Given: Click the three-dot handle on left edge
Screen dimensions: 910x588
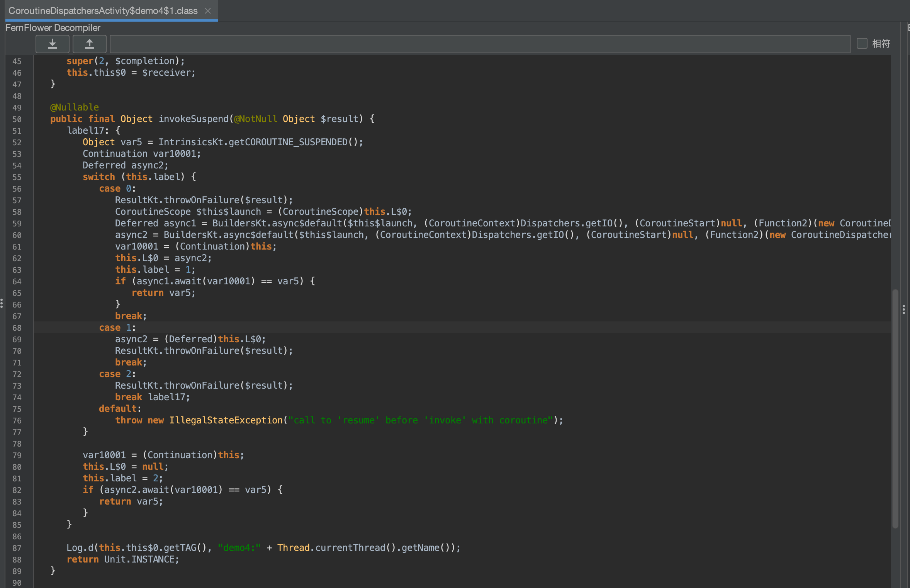Looking at the screenshot, I should [x=2, y=303].
